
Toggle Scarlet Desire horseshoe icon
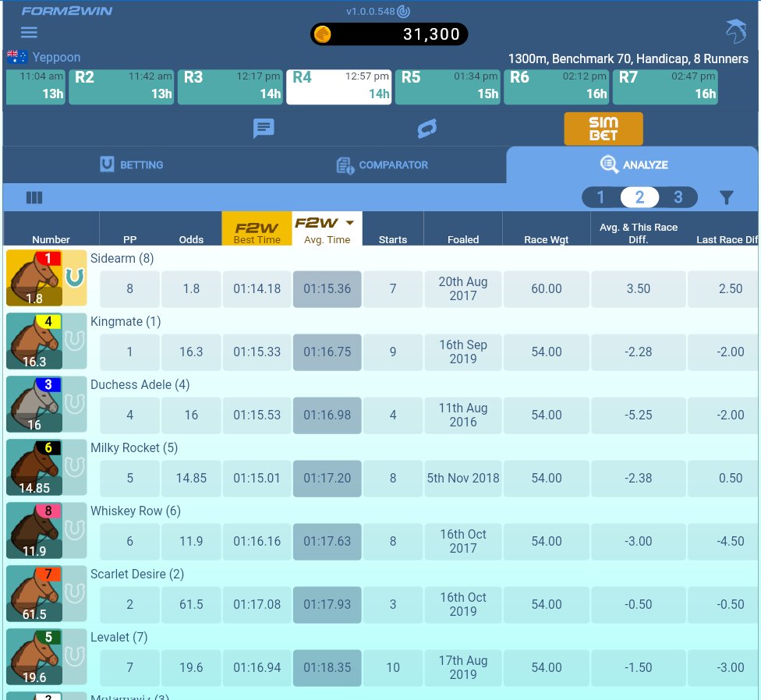[x=75, y=592]
